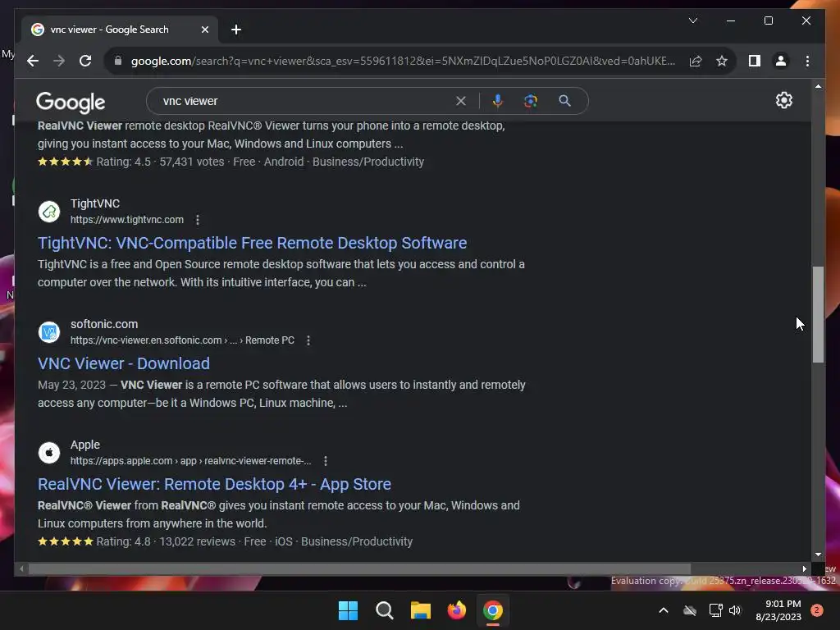Click the apps.apple.com breadcrumb URL
840x630 pixels.
190,461
